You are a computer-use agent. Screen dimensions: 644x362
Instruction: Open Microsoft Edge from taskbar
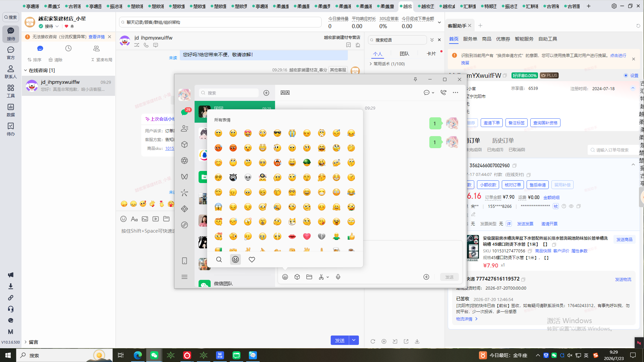138,355
